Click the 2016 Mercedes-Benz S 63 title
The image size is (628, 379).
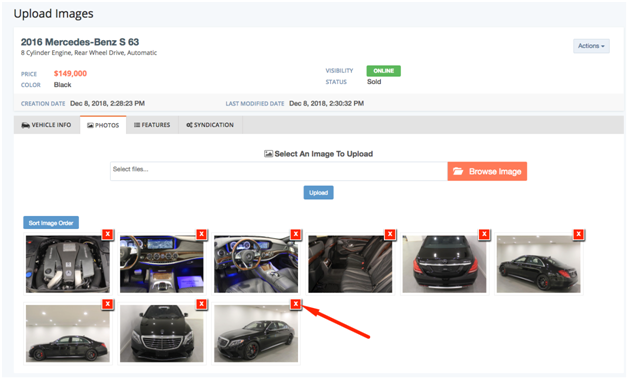(x=80, y=42)
